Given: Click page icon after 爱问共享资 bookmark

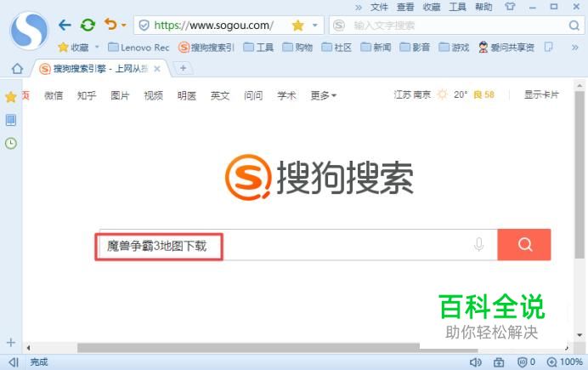Looking at the screenshot, I should 548,47.
